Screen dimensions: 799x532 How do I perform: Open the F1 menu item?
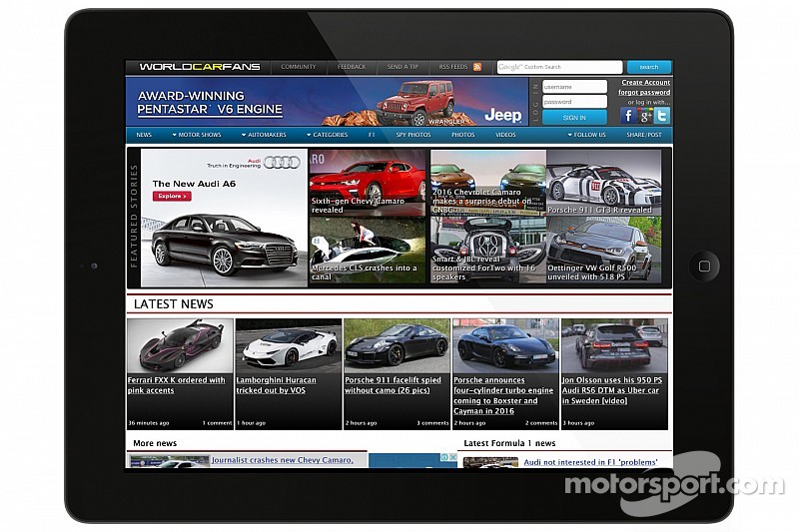372,135
